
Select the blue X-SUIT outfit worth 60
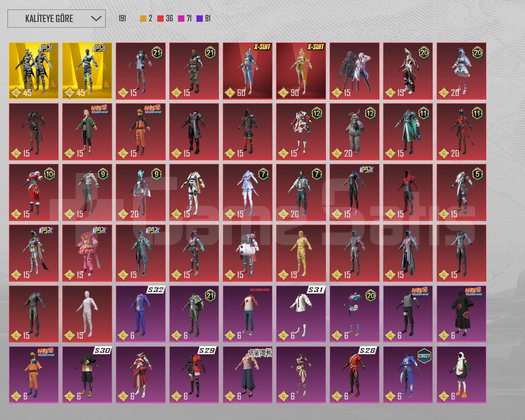tap(247, 71)
